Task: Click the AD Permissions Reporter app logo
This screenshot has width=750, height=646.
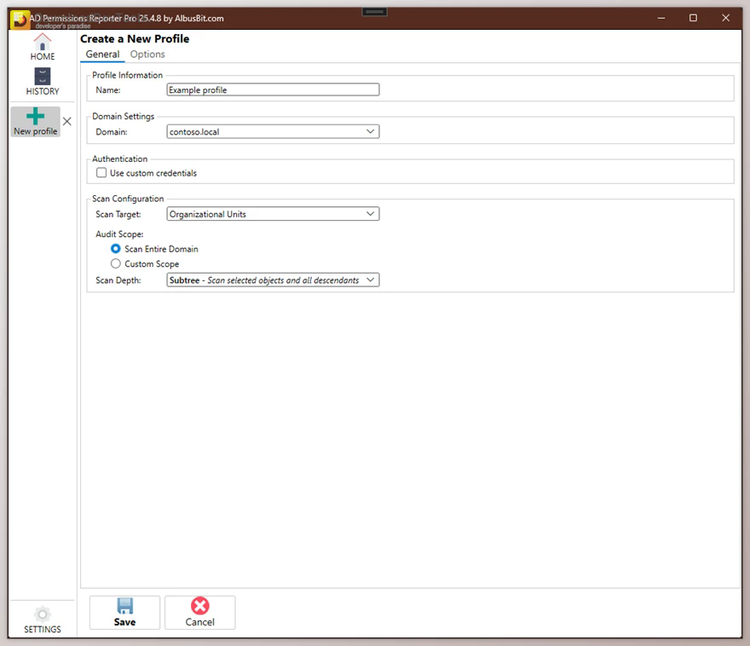Action: 20,19
